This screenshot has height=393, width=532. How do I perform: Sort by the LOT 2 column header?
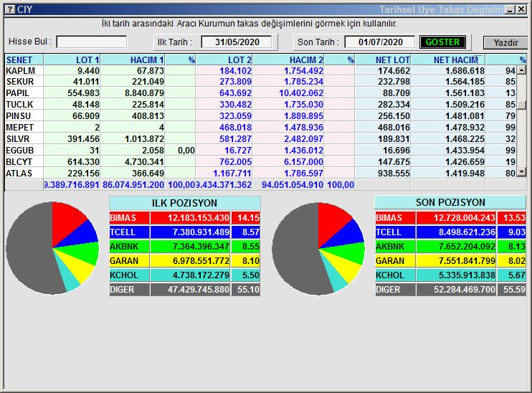click(224, 60)
